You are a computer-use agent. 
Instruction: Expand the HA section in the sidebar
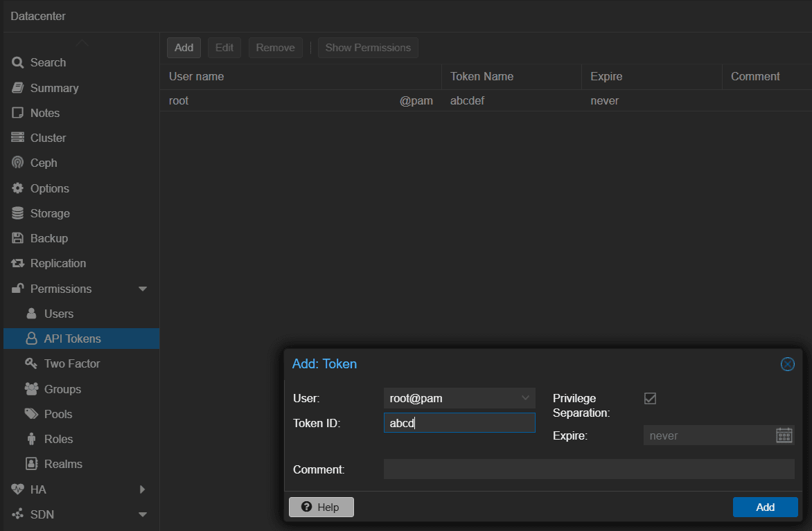142,489
